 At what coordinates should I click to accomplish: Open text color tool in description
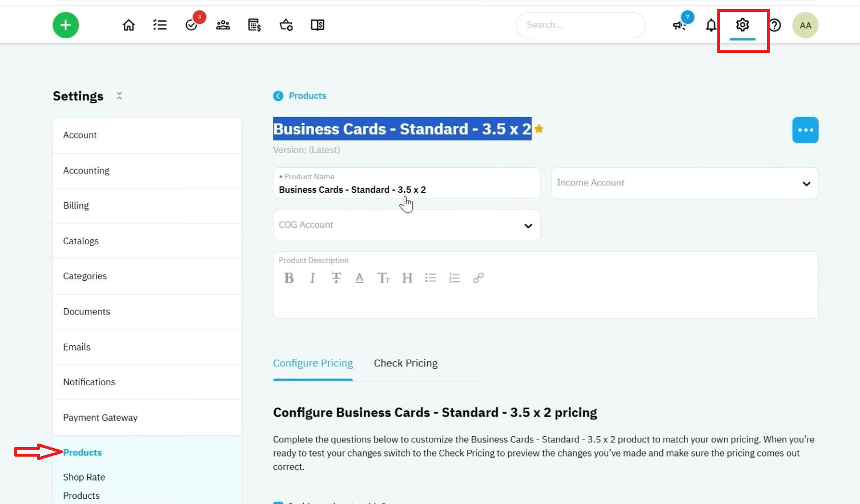(359, 278)
